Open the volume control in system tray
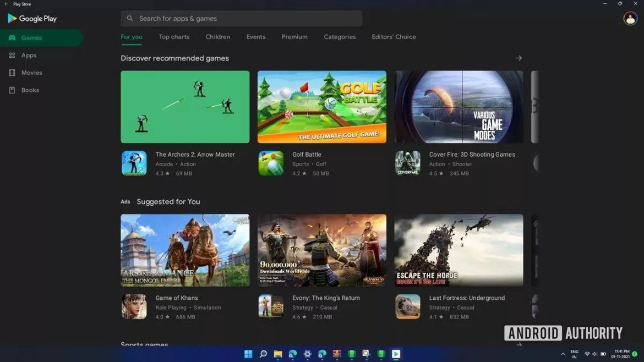This screenshot has width=644, height=362. pos(594,354)
